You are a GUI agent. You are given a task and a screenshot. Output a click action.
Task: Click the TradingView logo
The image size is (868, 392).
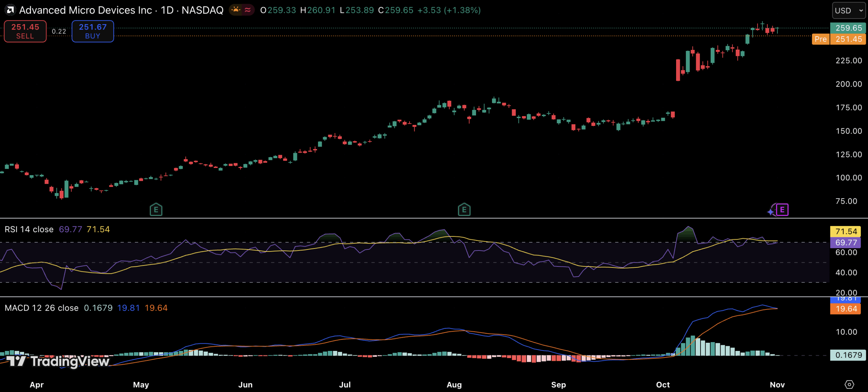pos(58,361)
